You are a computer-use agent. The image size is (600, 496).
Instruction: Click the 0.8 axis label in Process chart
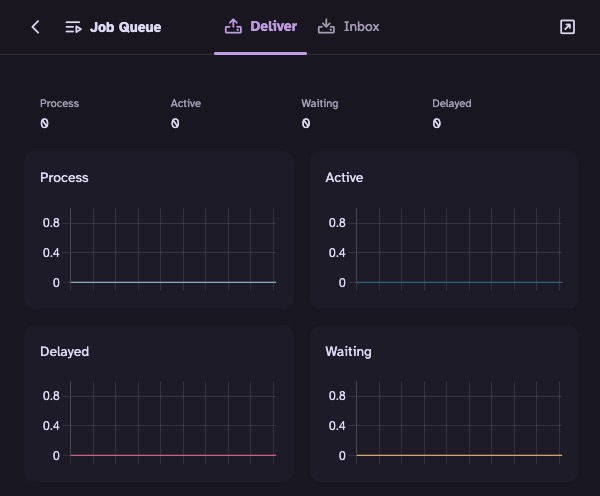(x=51, y=223)
